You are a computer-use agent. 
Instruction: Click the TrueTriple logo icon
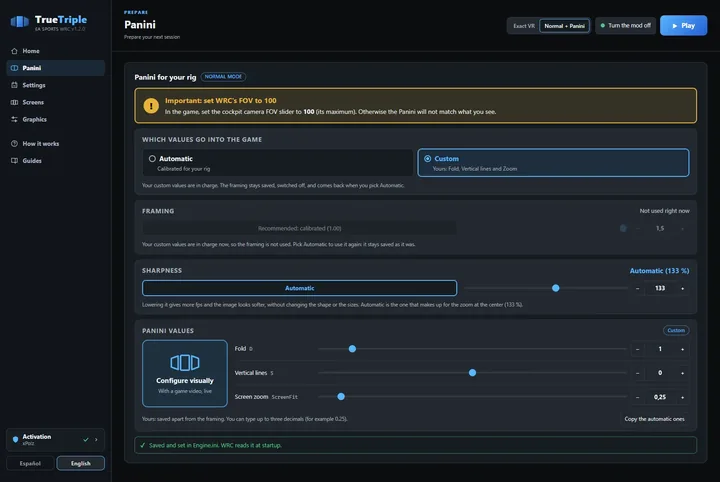pyautogui.click(x=20, y=22)
